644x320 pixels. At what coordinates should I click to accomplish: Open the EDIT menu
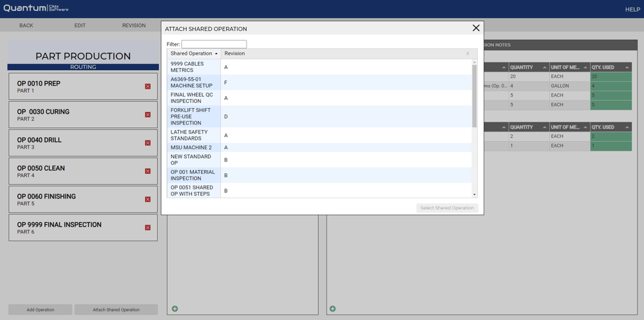80,25
